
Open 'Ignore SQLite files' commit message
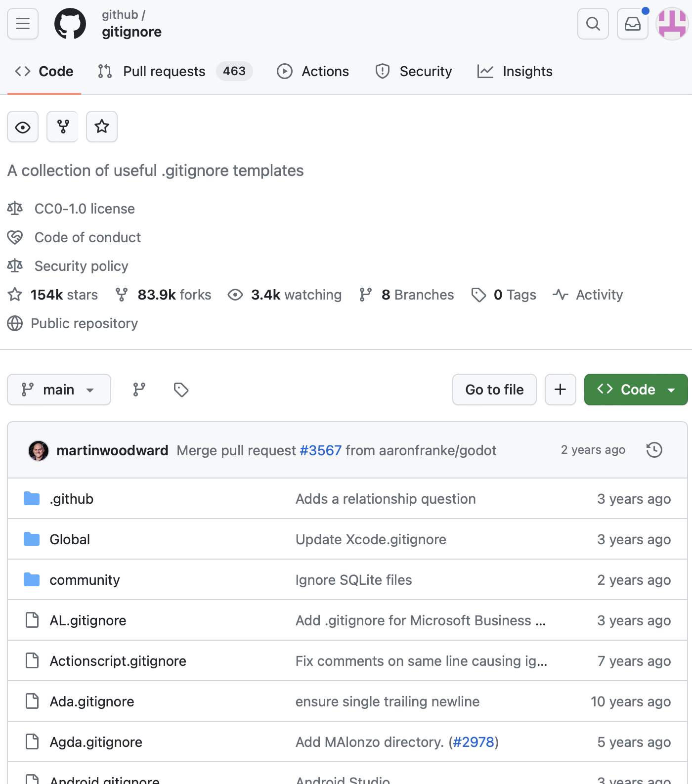[x=353, y=580]
